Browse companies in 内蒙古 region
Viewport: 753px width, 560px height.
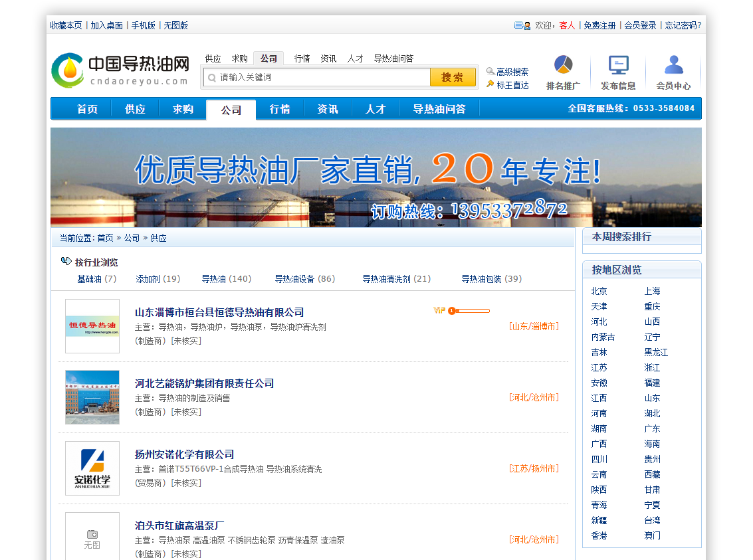603,337
